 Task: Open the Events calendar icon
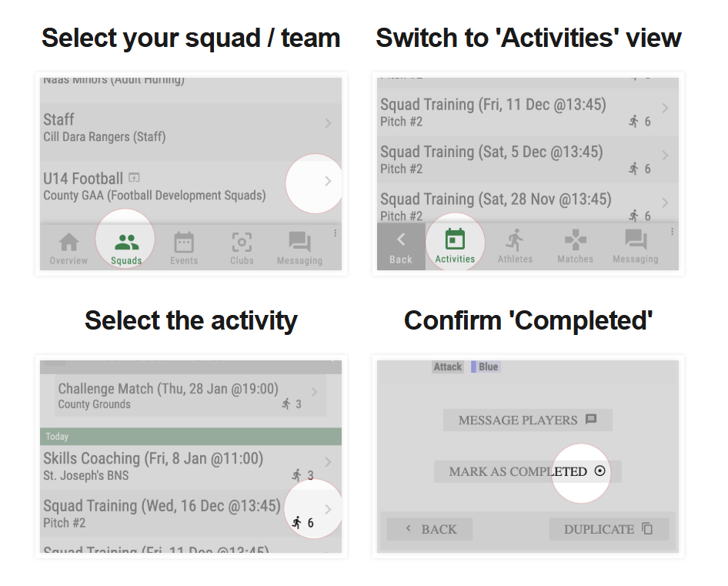pos(184,243)
